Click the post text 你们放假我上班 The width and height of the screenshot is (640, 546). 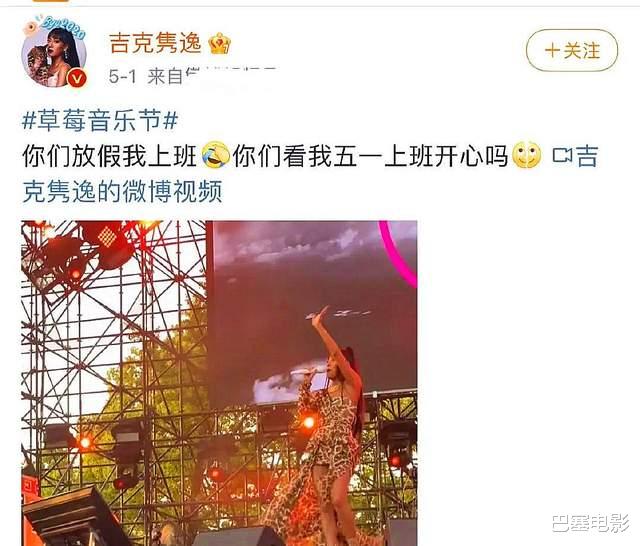(110, 156)
